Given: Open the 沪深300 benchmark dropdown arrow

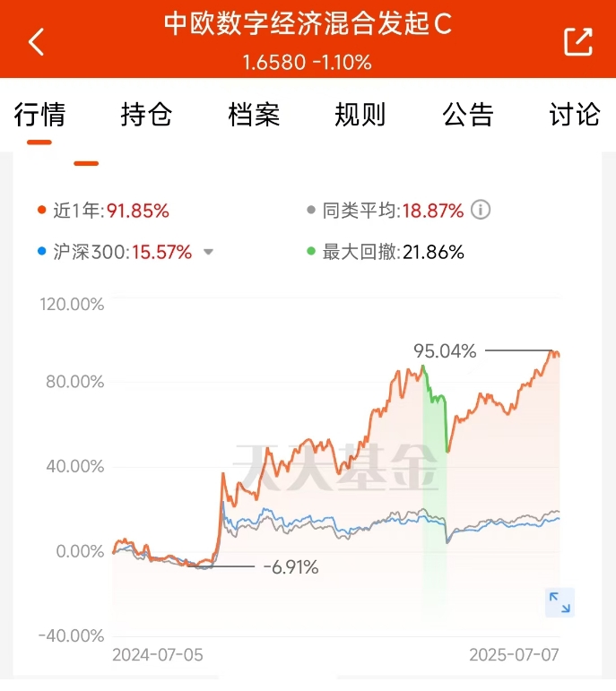Looking at the screenshot, I should [x=208, y=252].
